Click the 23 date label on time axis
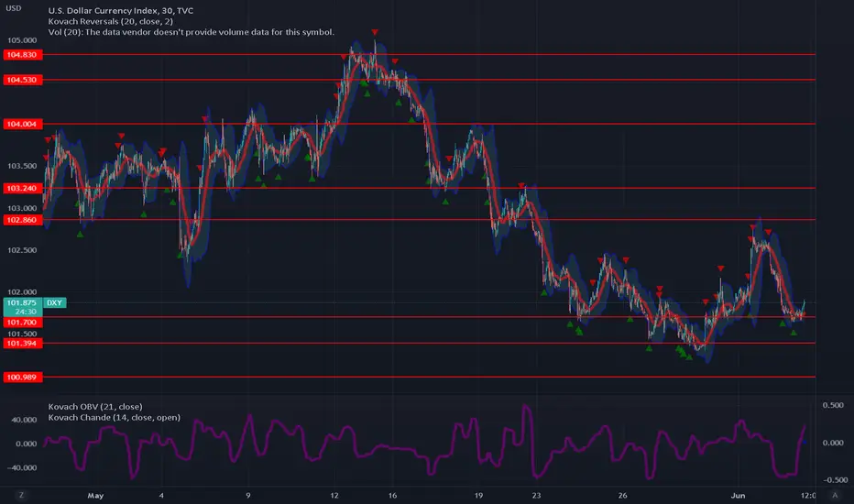This screenshot has height=504, width=854. point(536,495)
